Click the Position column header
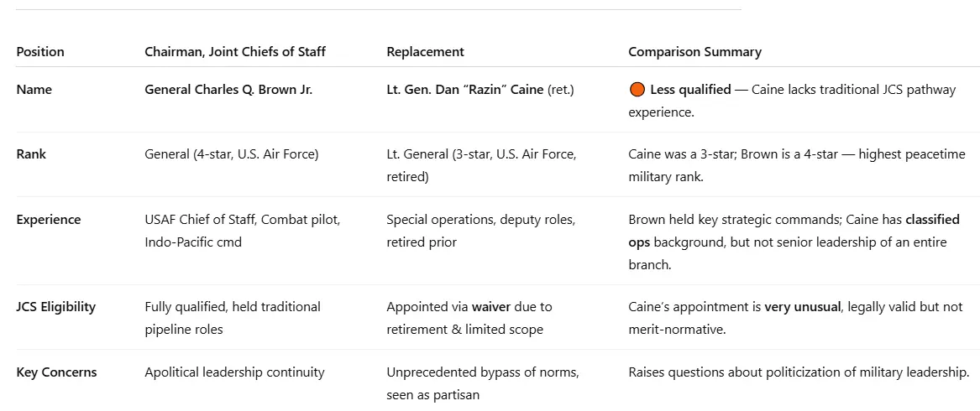This screenshot has width=980, height=411. (40, 52)
